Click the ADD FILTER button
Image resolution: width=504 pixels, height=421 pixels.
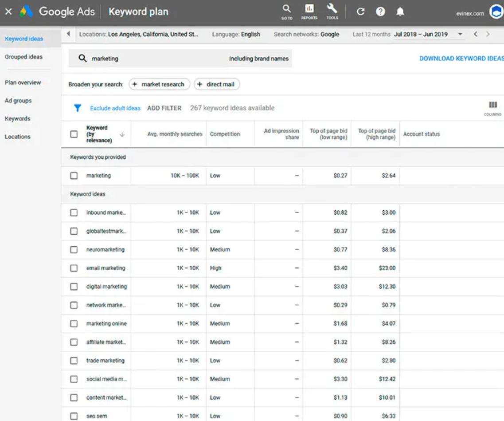click(x=164, y=108)
